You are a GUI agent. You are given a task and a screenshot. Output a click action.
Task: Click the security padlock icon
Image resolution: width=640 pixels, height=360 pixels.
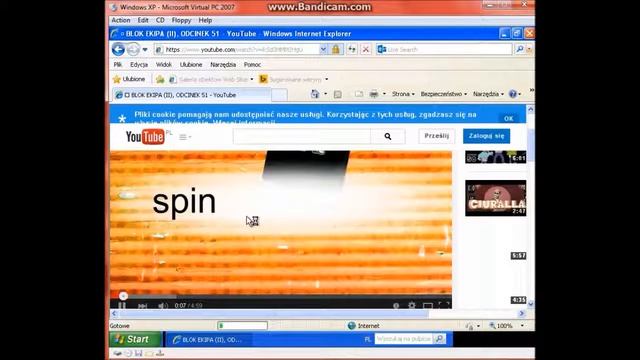click(x=336, y=49)
